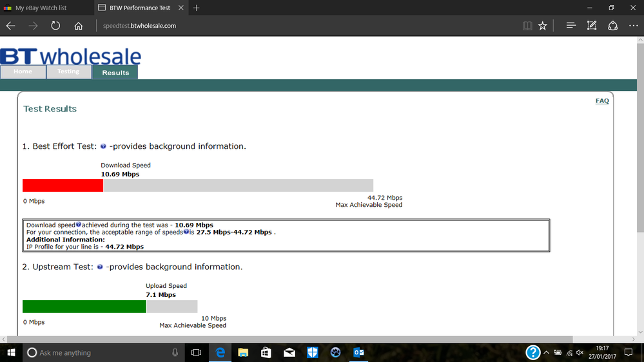Open Outlook from the taskbar
Screen dimensions: 644x362
coord(358,352)
